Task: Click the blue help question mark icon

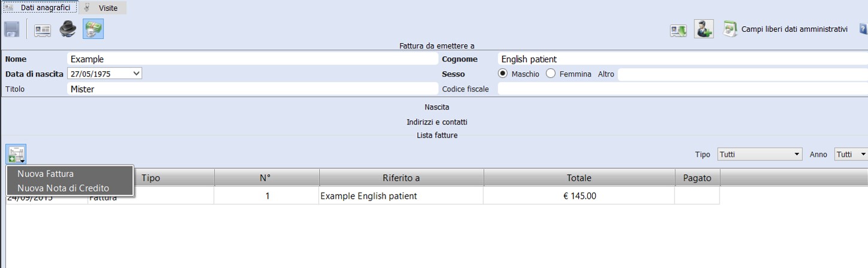Action: (863, 29)
